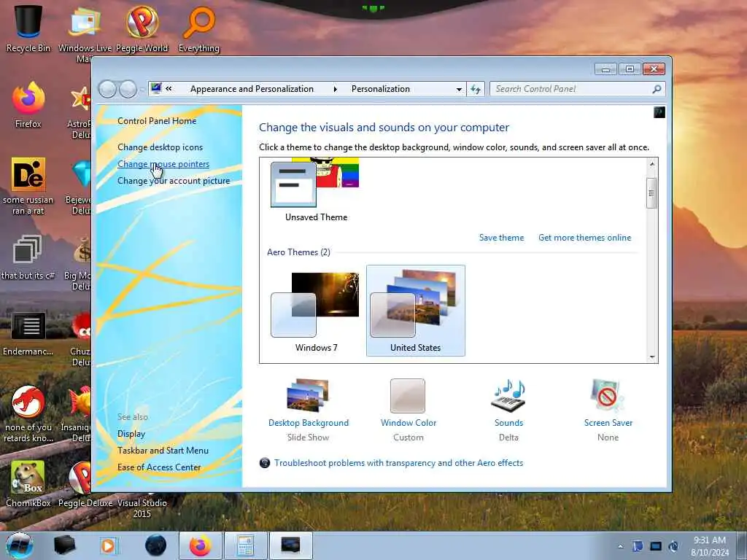Open the dark globe taskbar icon
This screenshot has height=560, width=747.
click(x=156, y=545)
